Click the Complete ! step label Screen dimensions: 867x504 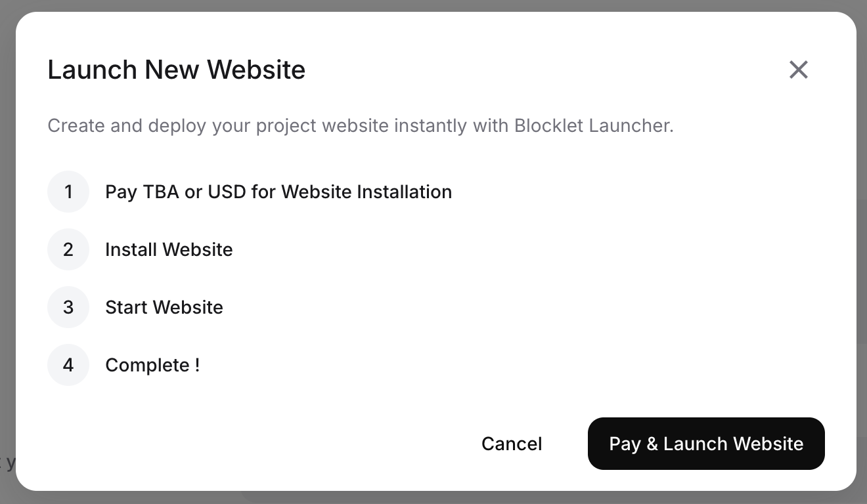(x=152, y=365)
